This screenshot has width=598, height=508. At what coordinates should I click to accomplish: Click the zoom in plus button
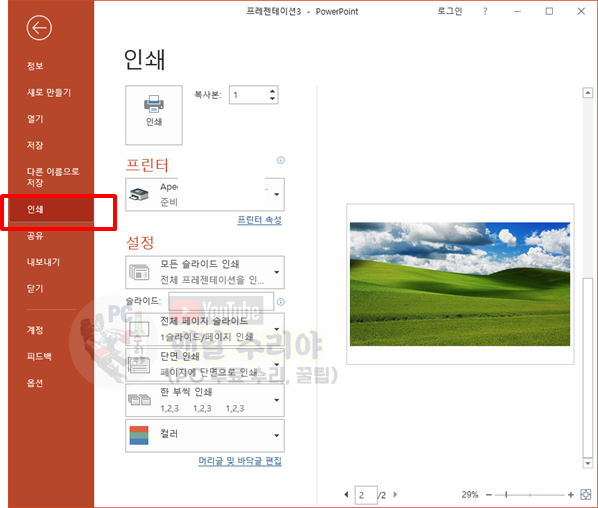571,495
